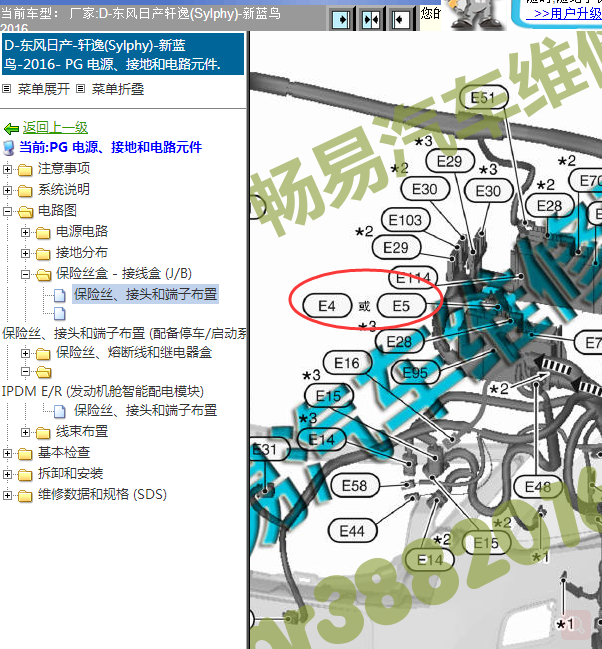Viewport: 602px width, 649px height.
Task: Click the 菜单展开 square icon
Action: 7,89
